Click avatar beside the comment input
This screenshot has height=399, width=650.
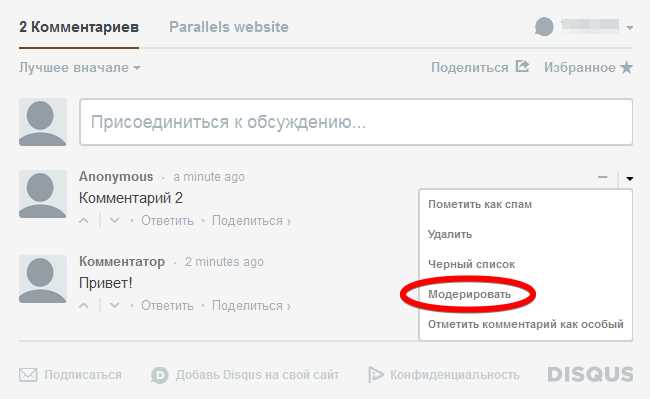tap(42, 122)
